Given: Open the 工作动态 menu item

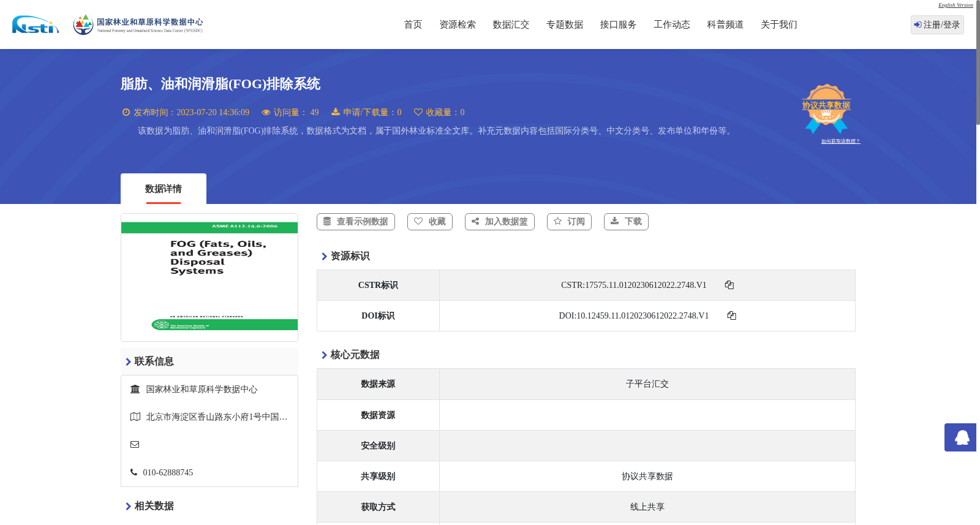Looking at the screenshot, I should tap(672, 25).
